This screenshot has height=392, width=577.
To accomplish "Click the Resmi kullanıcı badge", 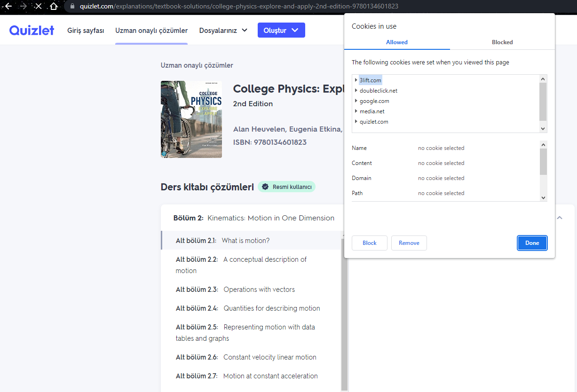I will pos(287,187).
